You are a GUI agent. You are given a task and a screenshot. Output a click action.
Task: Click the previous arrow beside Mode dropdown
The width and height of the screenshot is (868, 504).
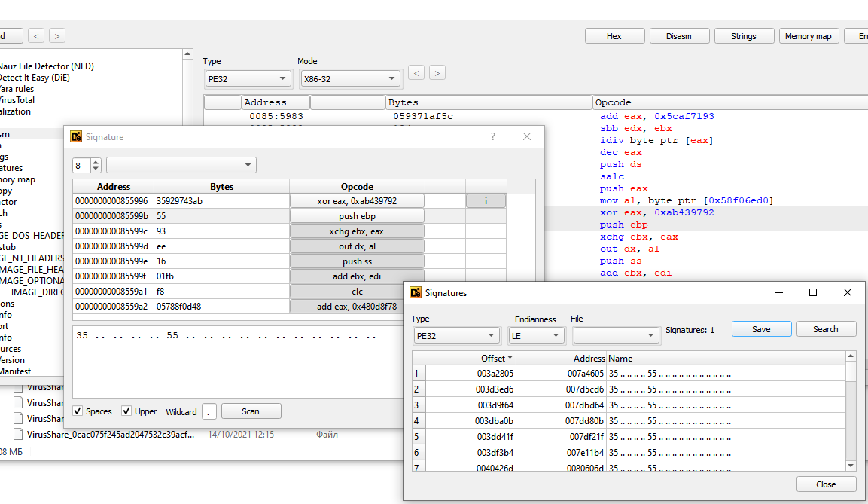click(416, 72)
